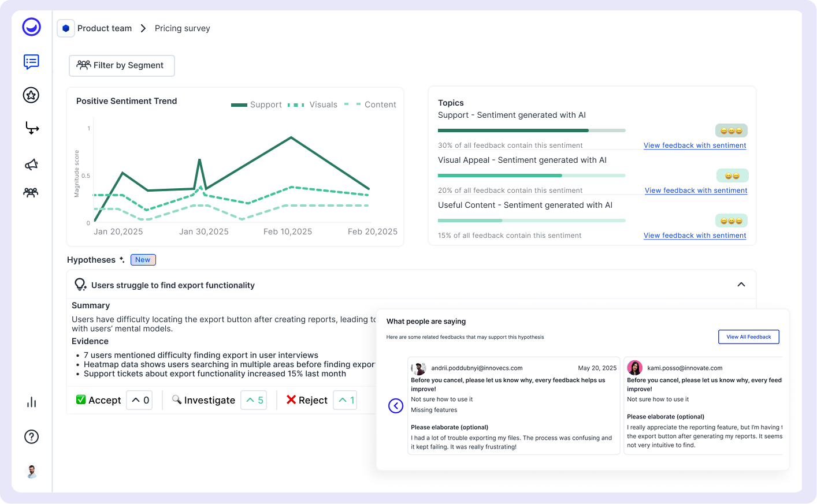Open your profile via the avatar thumbnail

[x=31, y=472]
